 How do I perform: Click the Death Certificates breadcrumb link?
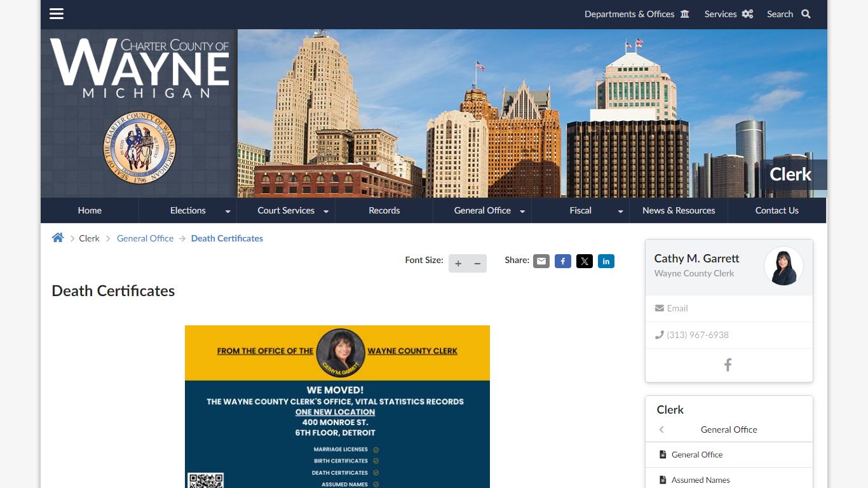pos(227,238)
